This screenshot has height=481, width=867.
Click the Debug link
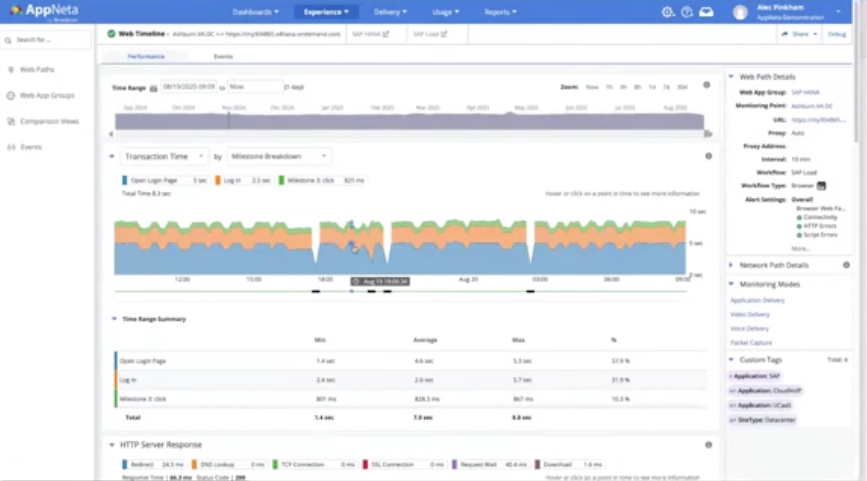pyautogui.click(x=837, y=34)
